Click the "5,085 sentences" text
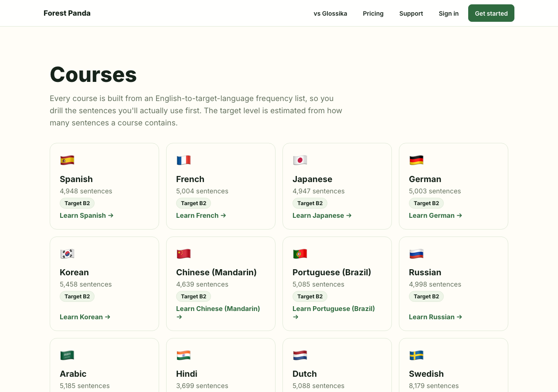The width and height of the screenshot is (558, 392). pos(319,284)
